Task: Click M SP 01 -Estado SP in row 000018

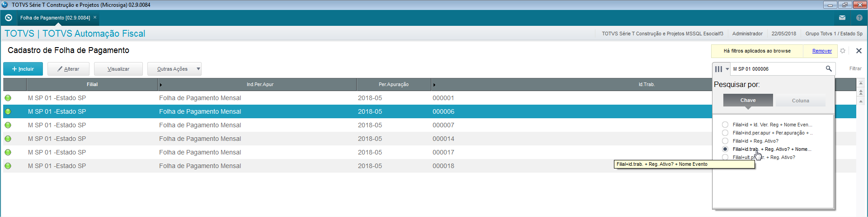Action: pos(57,166)
